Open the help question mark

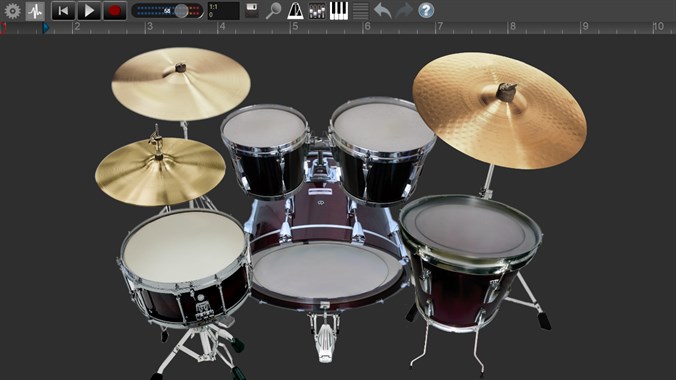coord(426,11)
